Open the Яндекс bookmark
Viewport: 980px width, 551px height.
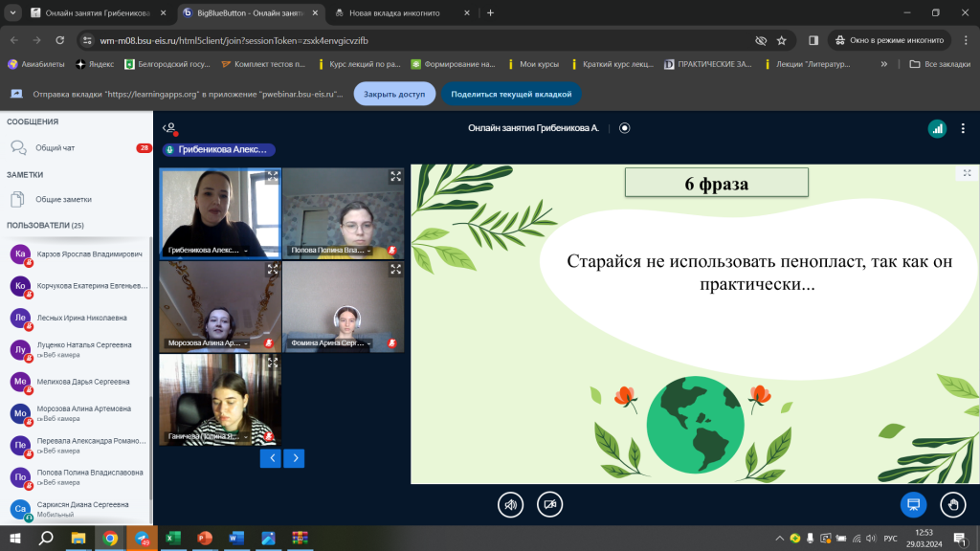[x=95, y=64]
